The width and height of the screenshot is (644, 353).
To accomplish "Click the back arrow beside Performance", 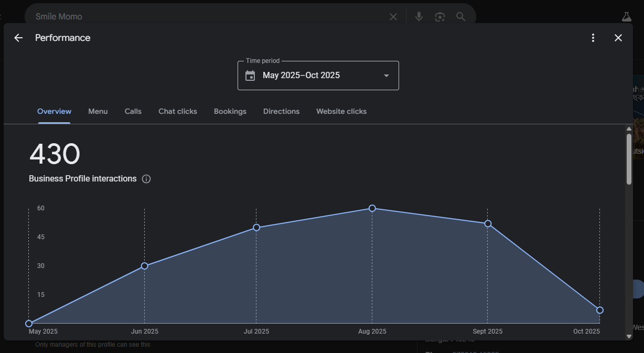I will (18, 38).
